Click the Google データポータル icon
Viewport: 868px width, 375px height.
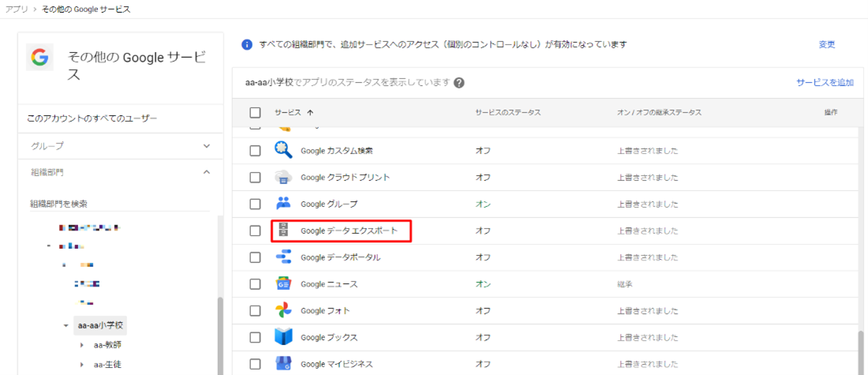click(x=283, y=257)
